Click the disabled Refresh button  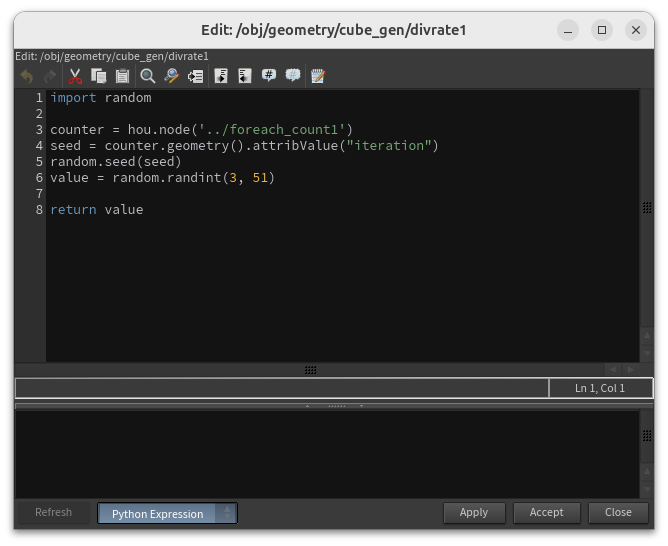tap(53, 512)
